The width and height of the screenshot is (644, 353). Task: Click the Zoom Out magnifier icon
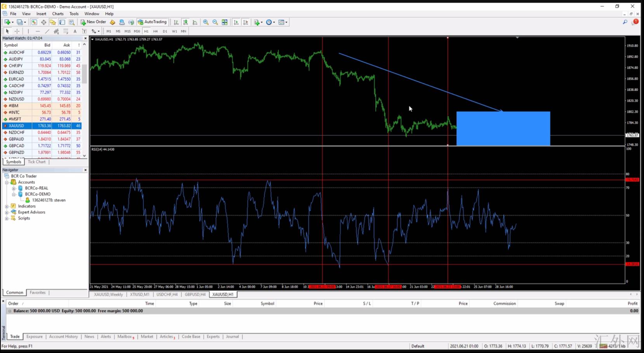point(215,22)
